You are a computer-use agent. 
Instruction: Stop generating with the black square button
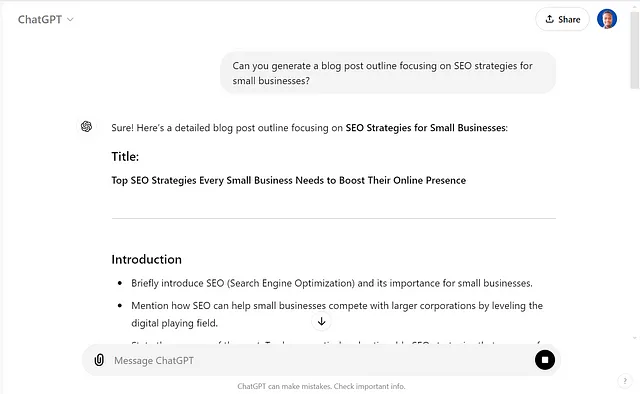pyautogui.click(x=544, y=360)
